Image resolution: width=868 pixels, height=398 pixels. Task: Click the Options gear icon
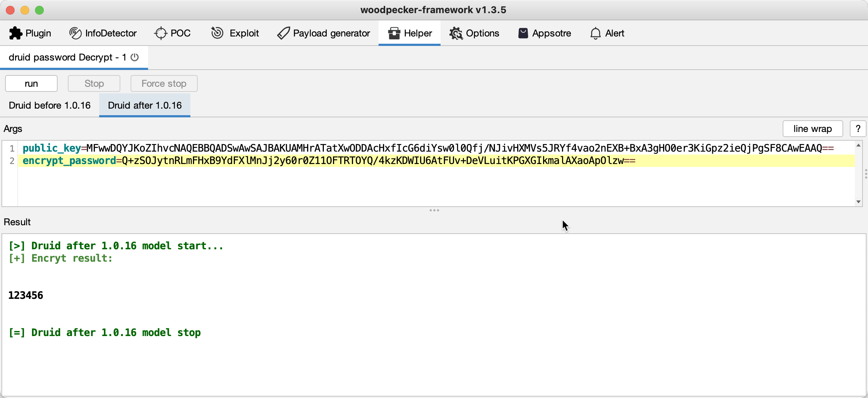pos(456,33)
